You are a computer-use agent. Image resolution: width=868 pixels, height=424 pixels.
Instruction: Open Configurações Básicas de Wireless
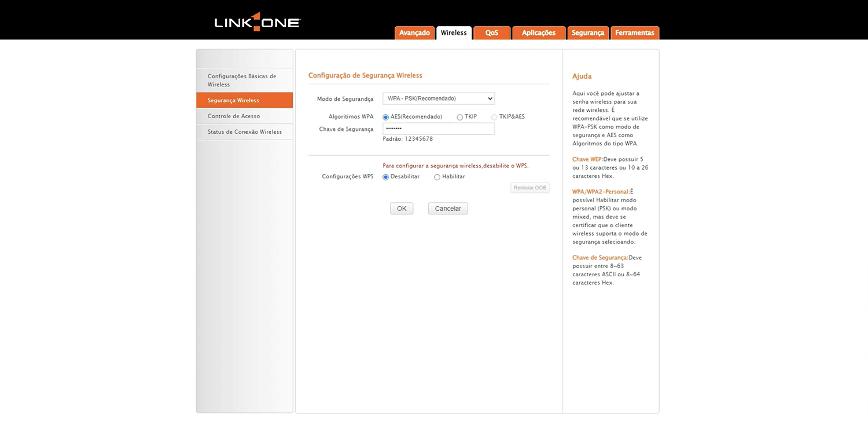click(x=242, y=80)
